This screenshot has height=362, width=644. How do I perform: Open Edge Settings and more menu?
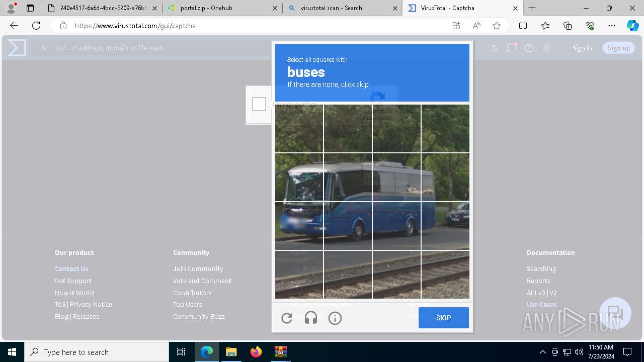[x=612, y=26]
